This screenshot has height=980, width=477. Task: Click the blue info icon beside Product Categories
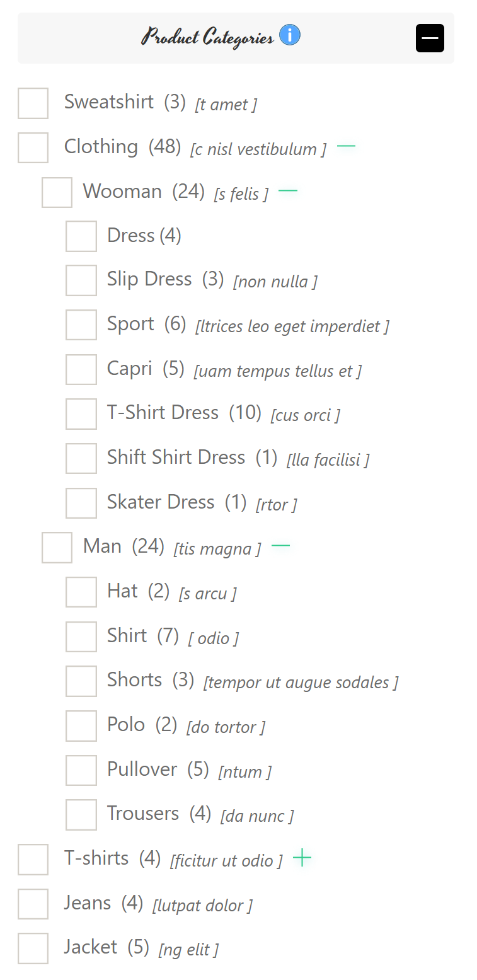coord(290,35)
